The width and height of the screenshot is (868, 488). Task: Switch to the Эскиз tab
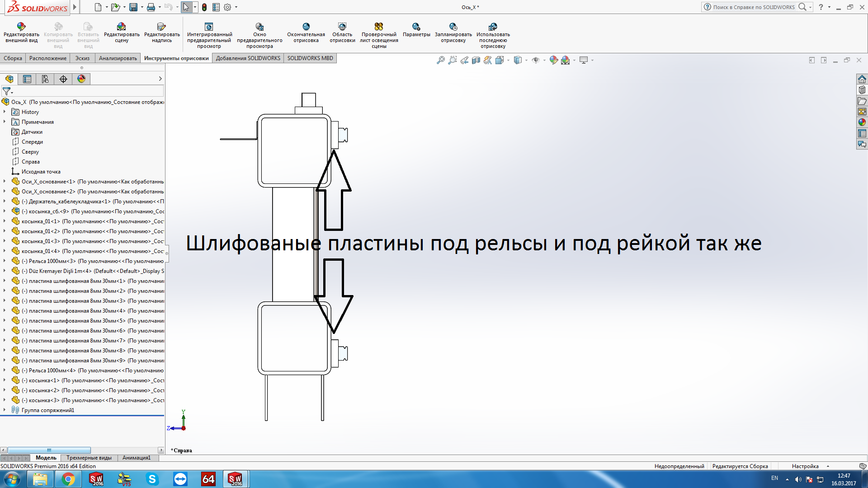point(82,58)
